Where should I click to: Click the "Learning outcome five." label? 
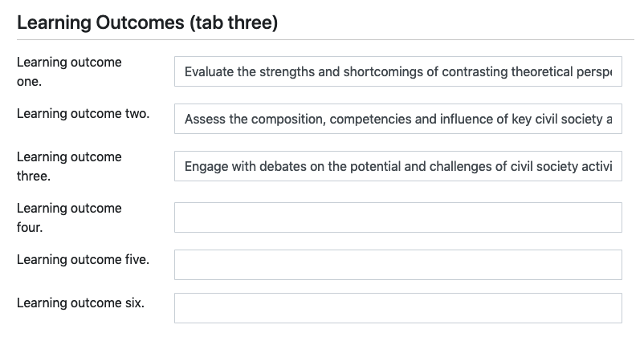pyautogui.click(x=83, y=260)
